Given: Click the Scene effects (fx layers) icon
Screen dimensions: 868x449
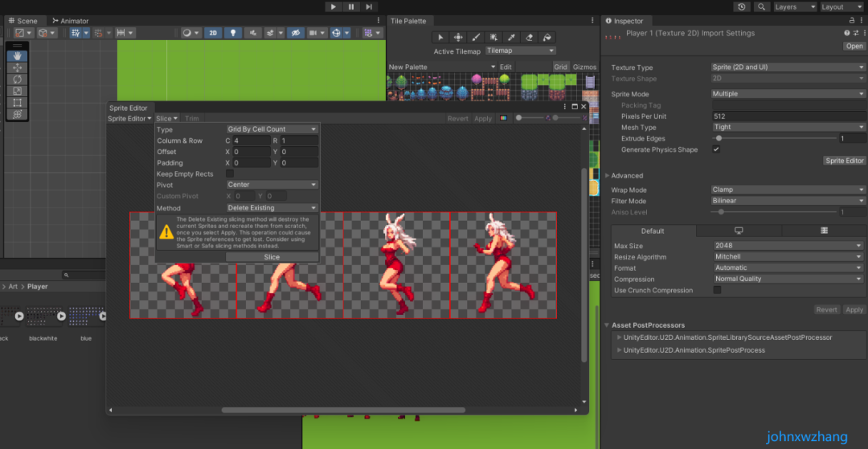Looking at the screenshot, I should point(269,33).
